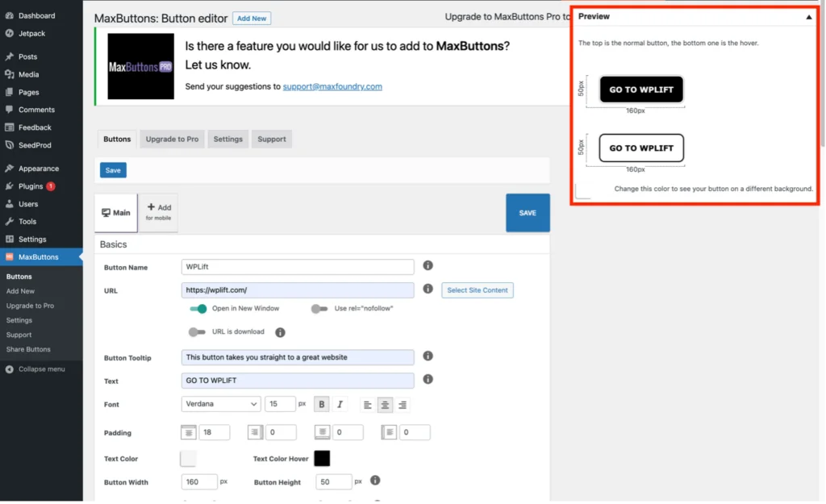This screenshot has width=826, height=504.
Task: Show info icon for the URL field
Action: (x=428, y=289)
